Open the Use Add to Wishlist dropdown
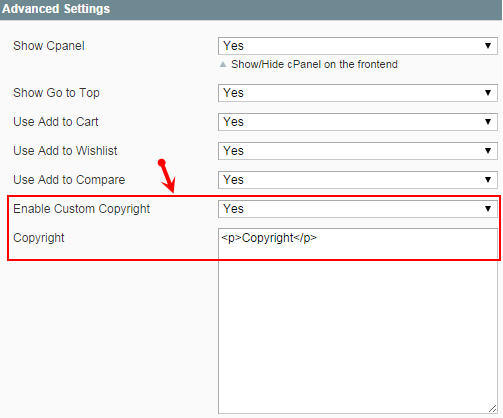Screen dimensions: 503x418 (x=358, y=151)
